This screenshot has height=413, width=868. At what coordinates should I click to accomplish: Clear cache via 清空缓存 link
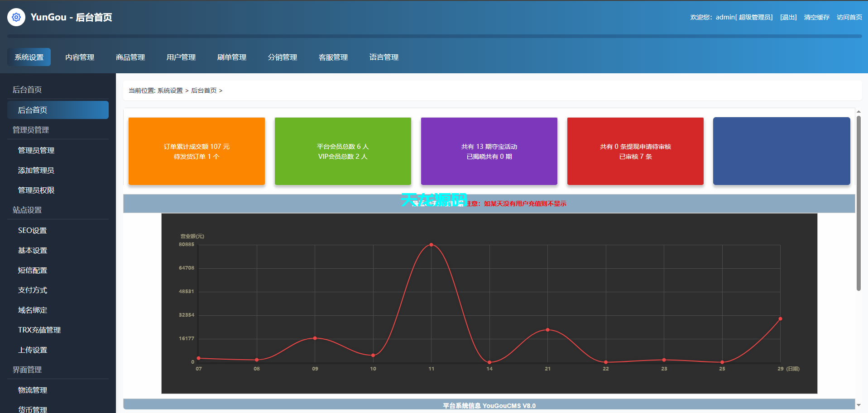coord(816,17)
